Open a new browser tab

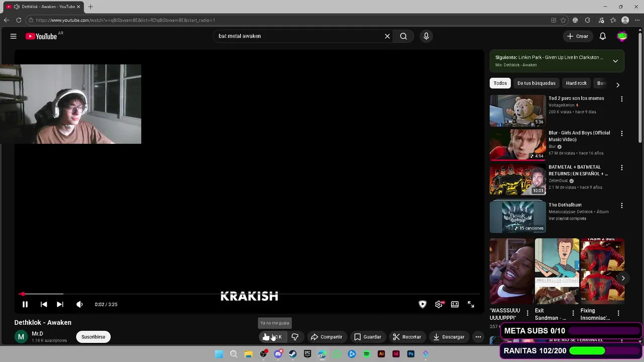91,7
